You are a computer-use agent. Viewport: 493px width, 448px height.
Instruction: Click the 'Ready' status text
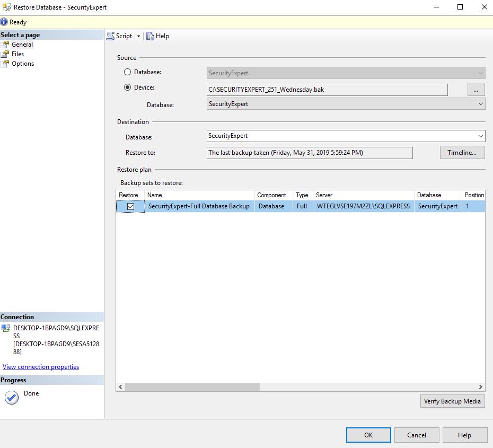pos(18,22)
